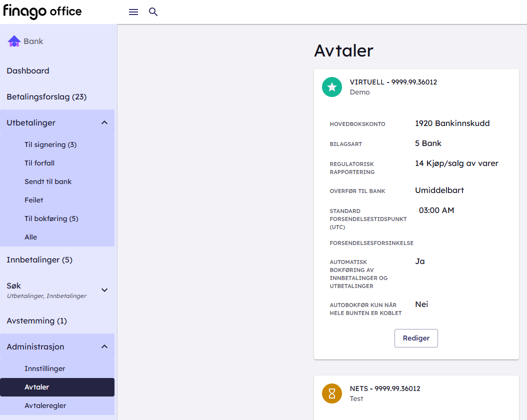Collapse the Utbetalinger section

coord(104,122)
